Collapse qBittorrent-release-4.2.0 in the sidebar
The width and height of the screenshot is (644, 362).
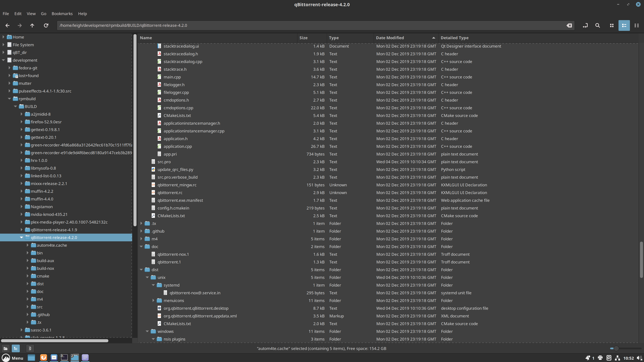point(21,237)
